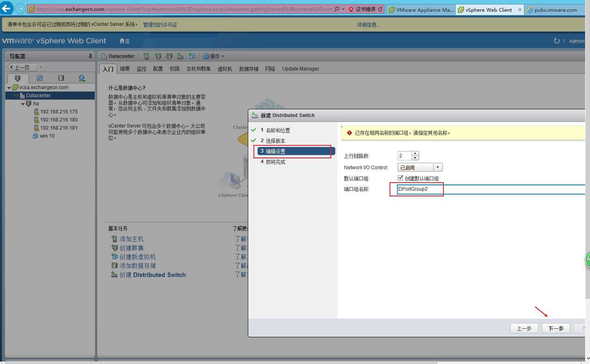Switch to the Summary (摘要) tab
Image resolution: width=590 pixels, height=364 pixels.
tap(125, 69)
